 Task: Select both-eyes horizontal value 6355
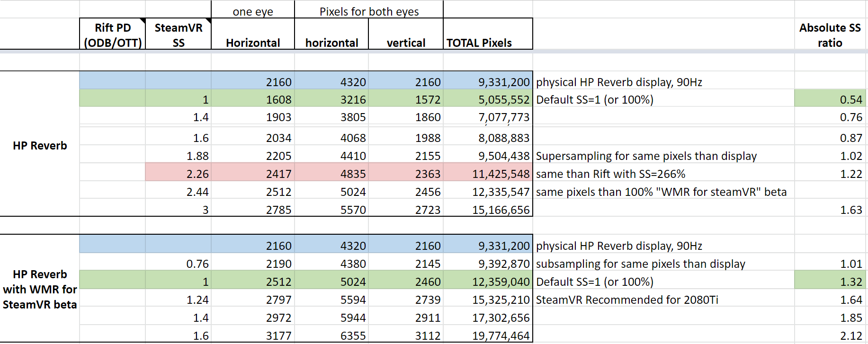coord(331,334)
